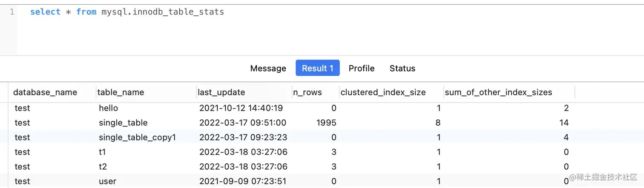Click the table_name column header
This screenshot has height=188, width=644.
click(x=121, y=92)
